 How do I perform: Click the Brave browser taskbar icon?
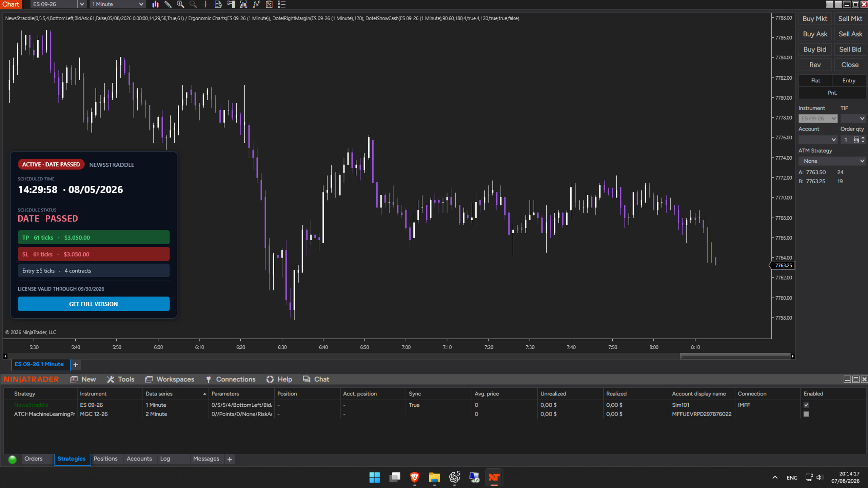click(x=414, y=477)
